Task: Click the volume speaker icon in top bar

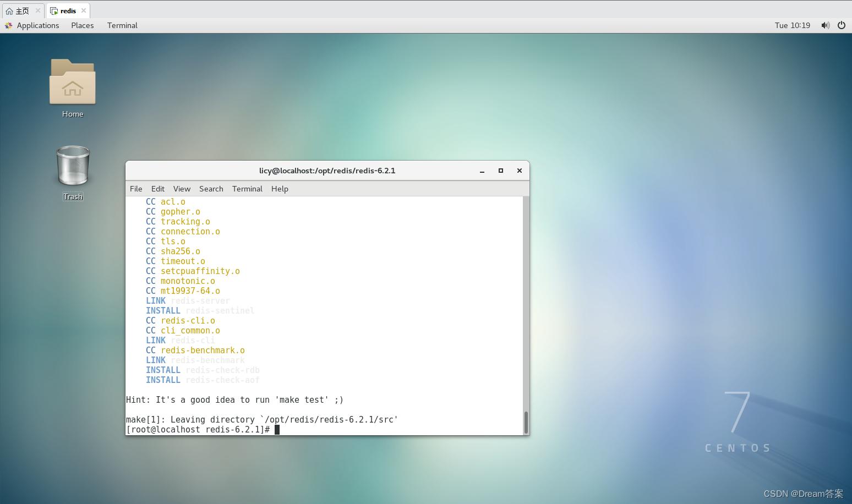Action: 825,25
